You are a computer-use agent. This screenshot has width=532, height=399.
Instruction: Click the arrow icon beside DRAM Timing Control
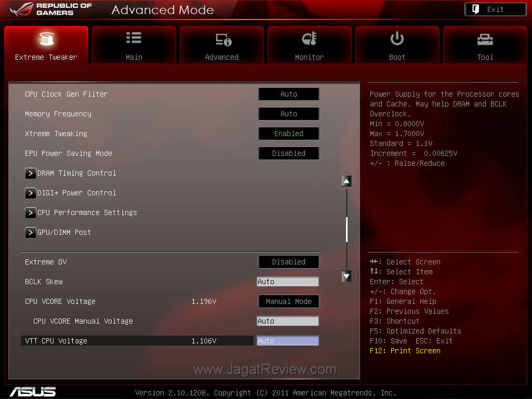coord(31,173)
